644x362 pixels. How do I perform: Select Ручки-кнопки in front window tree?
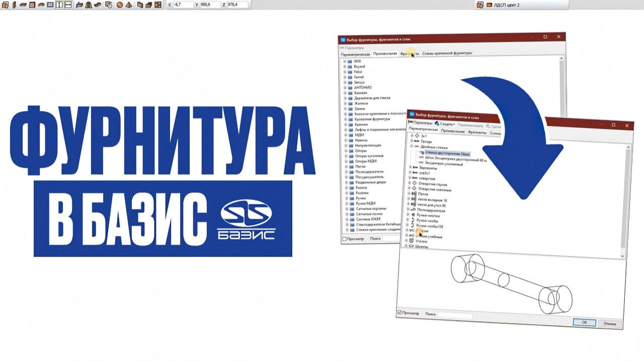[428, 215]
